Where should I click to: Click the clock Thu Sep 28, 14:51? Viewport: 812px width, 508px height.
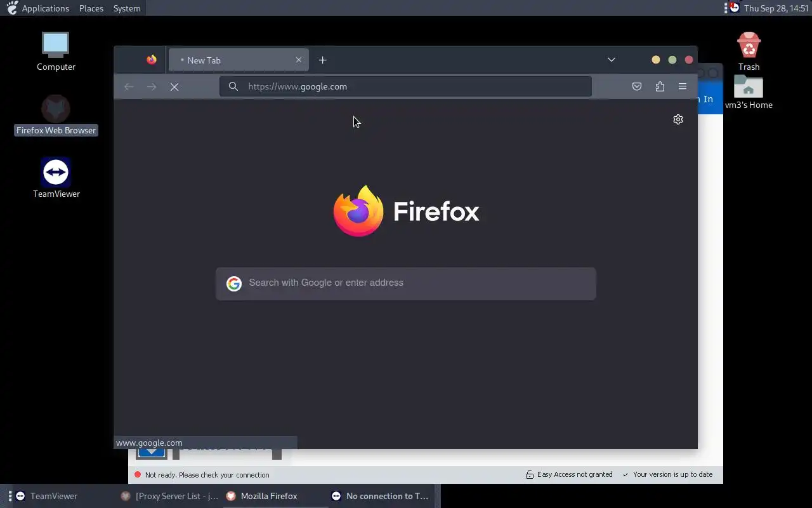(x=776, y=8)
